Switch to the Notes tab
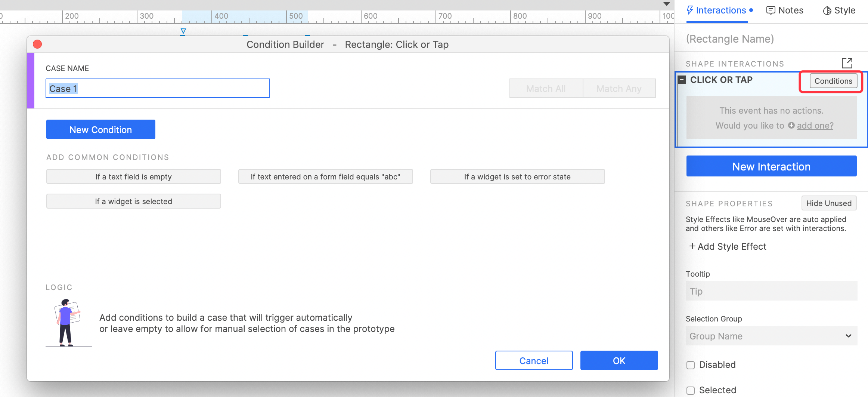The image size is (868, 397). 785,10
